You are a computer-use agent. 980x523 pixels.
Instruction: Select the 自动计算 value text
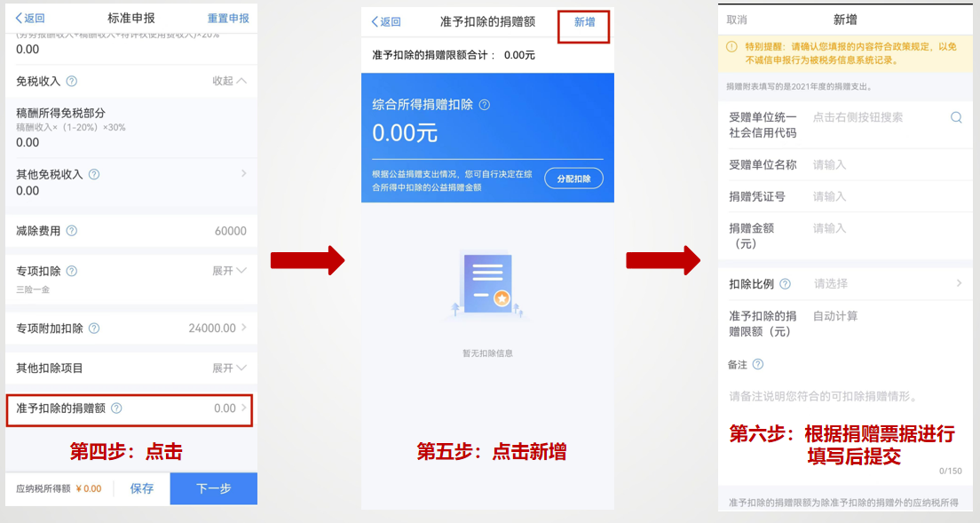point(835,316)
